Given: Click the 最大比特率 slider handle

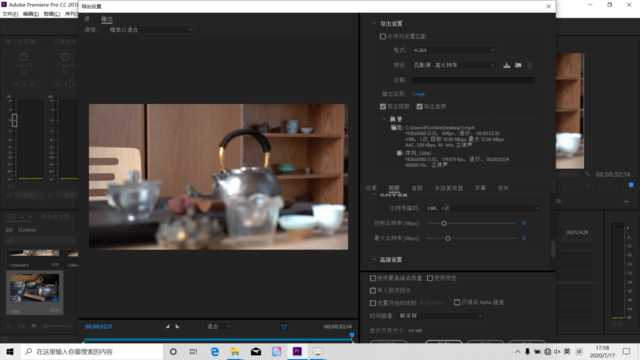Looking at the screenshot, I should pos(448,238).
